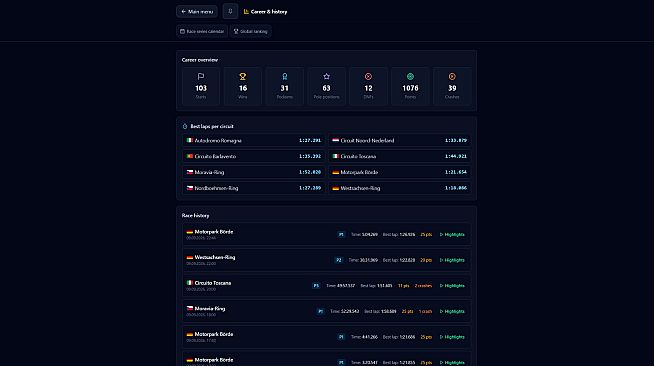Click the 12 DNFs stat card
The height and width of the screenshot is (366, 654).
tap(368, 86)
